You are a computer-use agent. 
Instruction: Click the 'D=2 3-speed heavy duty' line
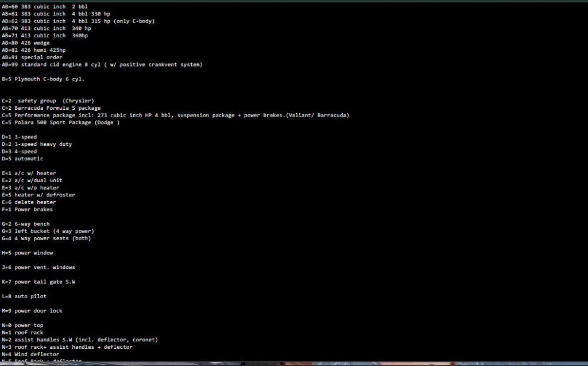tap(37, 144)
